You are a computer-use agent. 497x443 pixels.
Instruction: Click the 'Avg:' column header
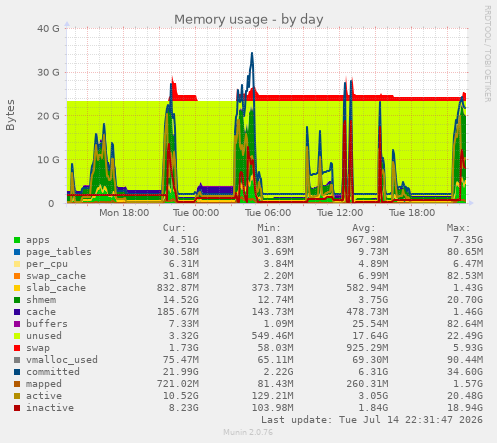point(364,228)
